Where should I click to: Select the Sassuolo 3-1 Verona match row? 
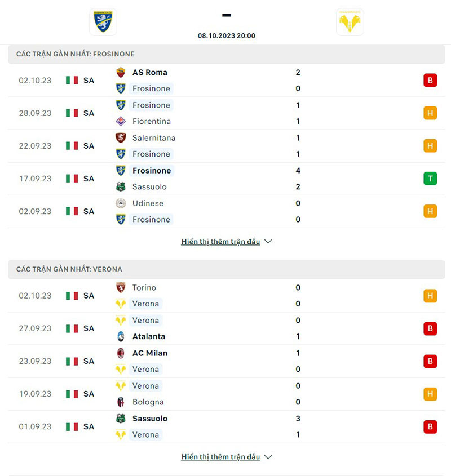coord(225,426)
